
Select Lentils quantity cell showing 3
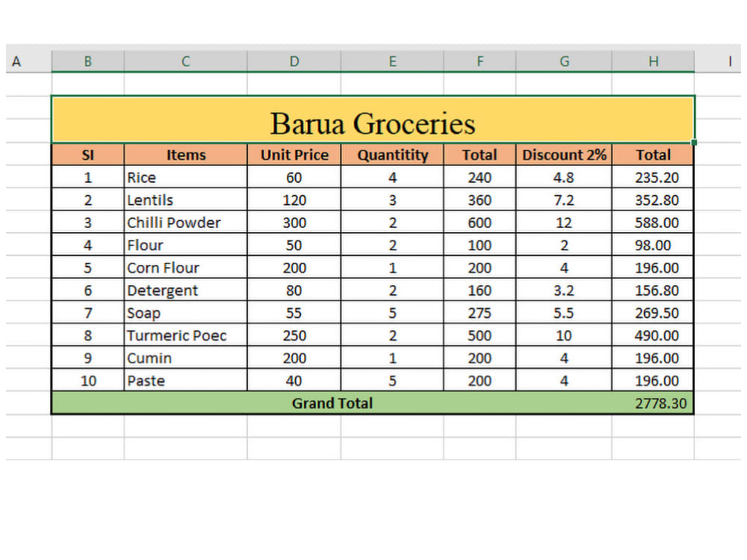coord(392,199)
